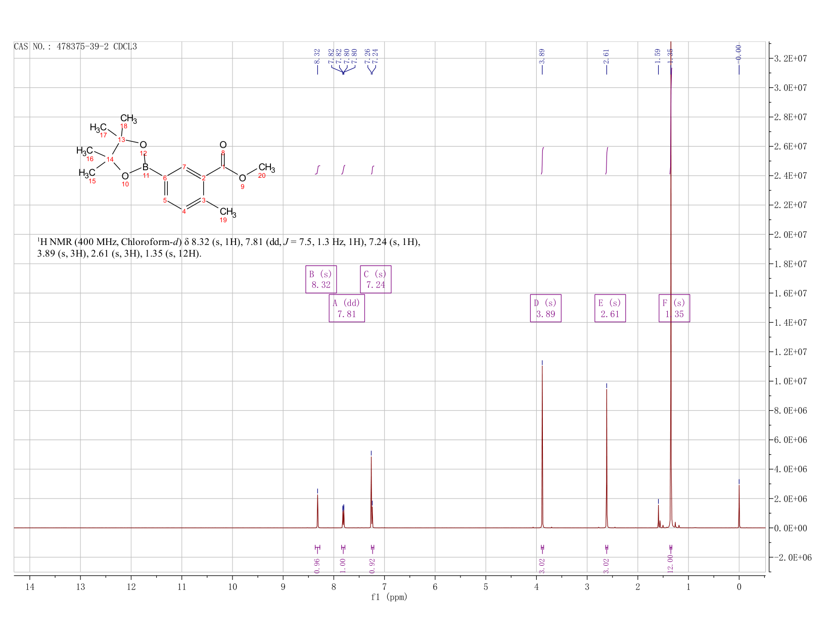Click the H3C group labeled 16
834x644 pixels.
click(x=85, y=152)
